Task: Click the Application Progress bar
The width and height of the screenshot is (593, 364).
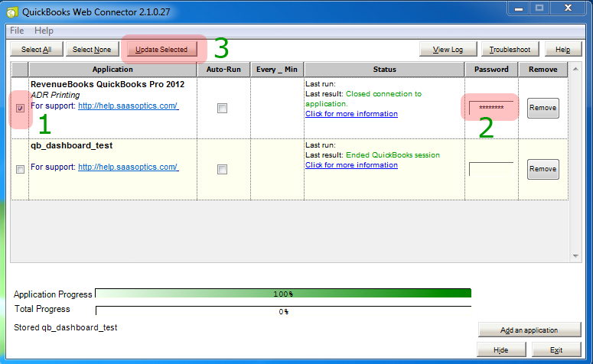Action: 283,294
